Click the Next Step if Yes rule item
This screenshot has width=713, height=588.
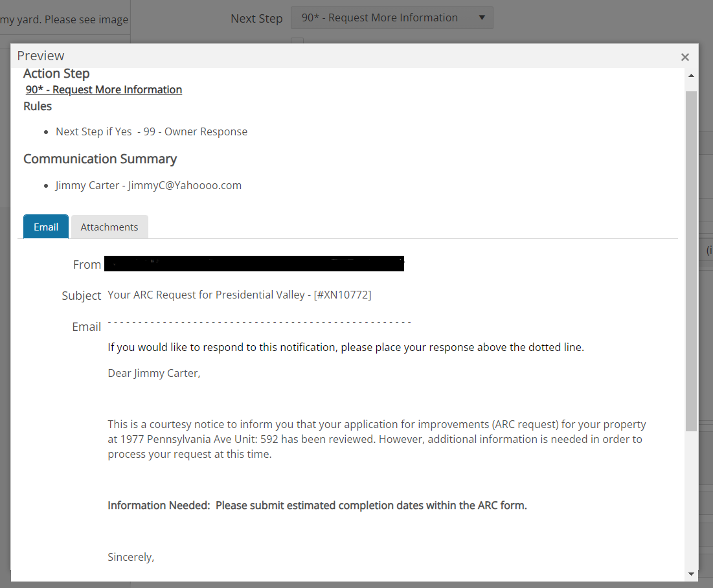point(152,131)
